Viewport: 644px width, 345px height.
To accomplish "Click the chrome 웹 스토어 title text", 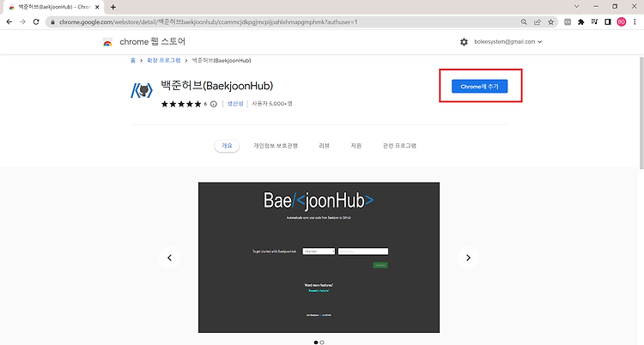I will (x=152, y=42).
